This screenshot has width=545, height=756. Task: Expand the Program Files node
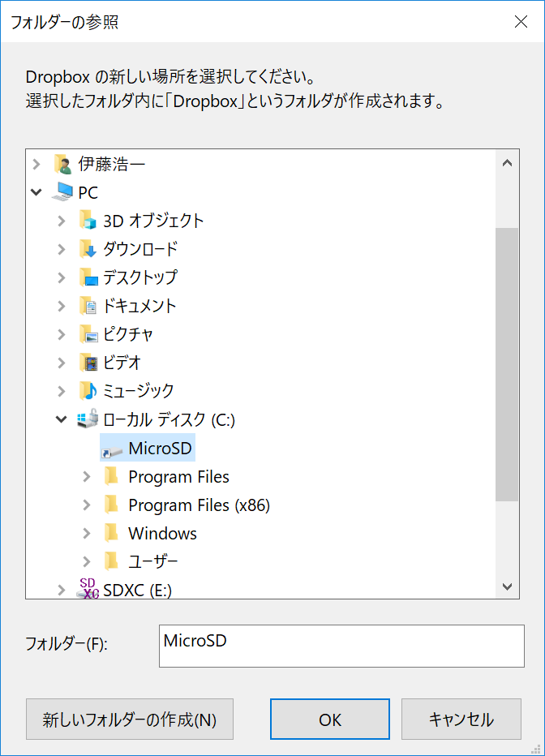click(86, 477)
